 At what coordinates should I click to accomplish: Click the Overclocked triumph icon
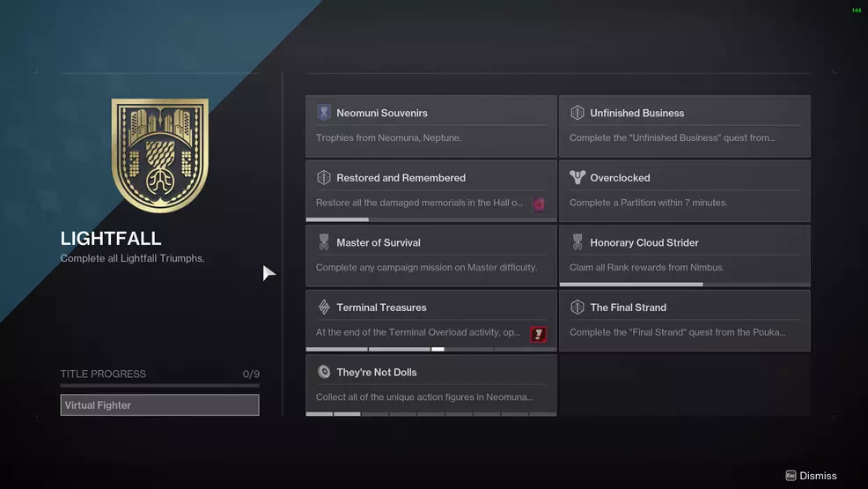coord(577,178)
